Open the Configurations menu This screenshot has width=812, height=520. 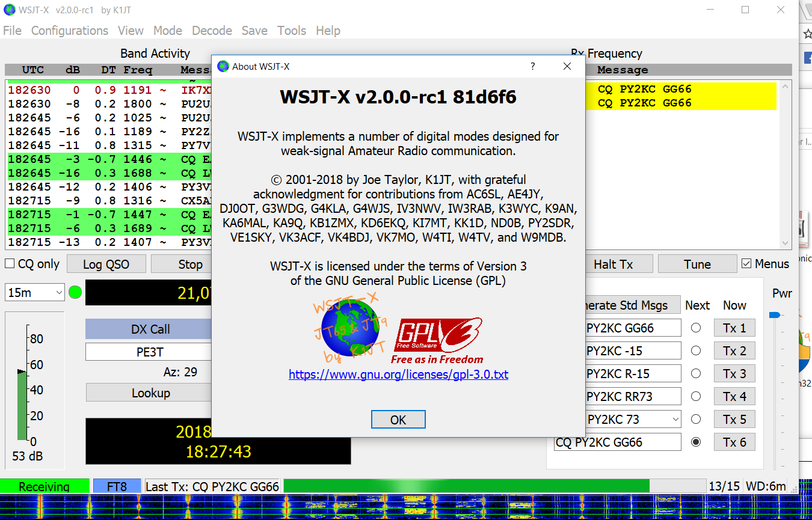[x=70, y=31]
